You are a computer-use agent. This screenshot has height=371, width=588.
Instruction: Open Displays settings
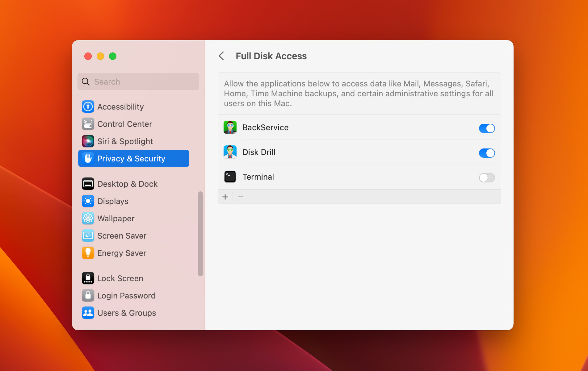click(x=134, y=201)
